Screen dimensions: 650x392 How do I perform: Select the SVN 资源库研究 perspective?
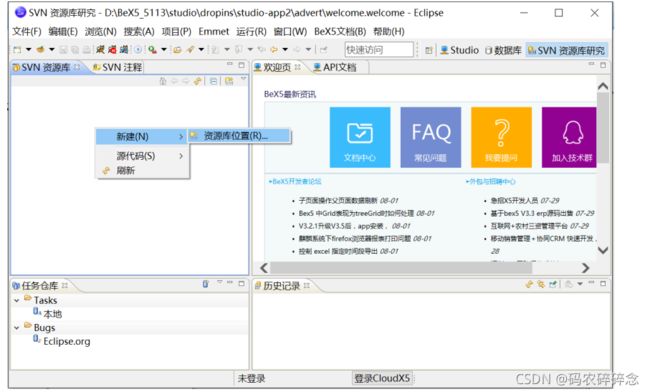pos(566,50)
